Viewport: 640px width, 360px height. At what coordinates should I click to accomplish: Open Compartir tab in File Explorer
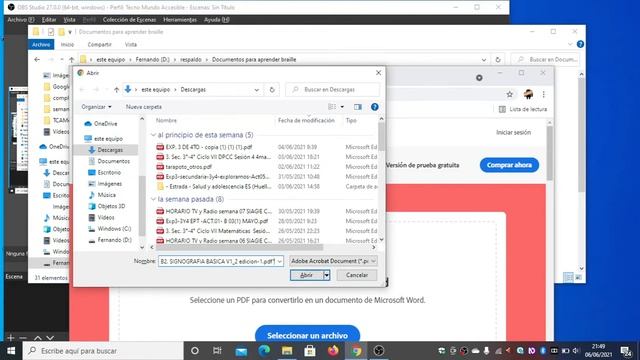tap(99, 44)
